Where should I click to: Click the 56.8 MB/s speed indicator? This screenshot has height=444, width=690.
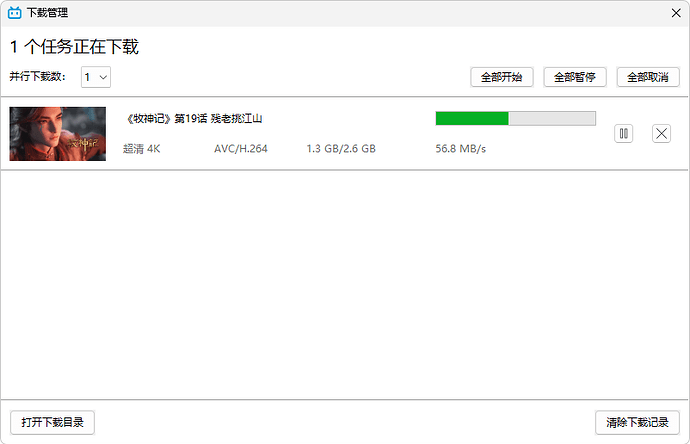(x=460, y=149)
